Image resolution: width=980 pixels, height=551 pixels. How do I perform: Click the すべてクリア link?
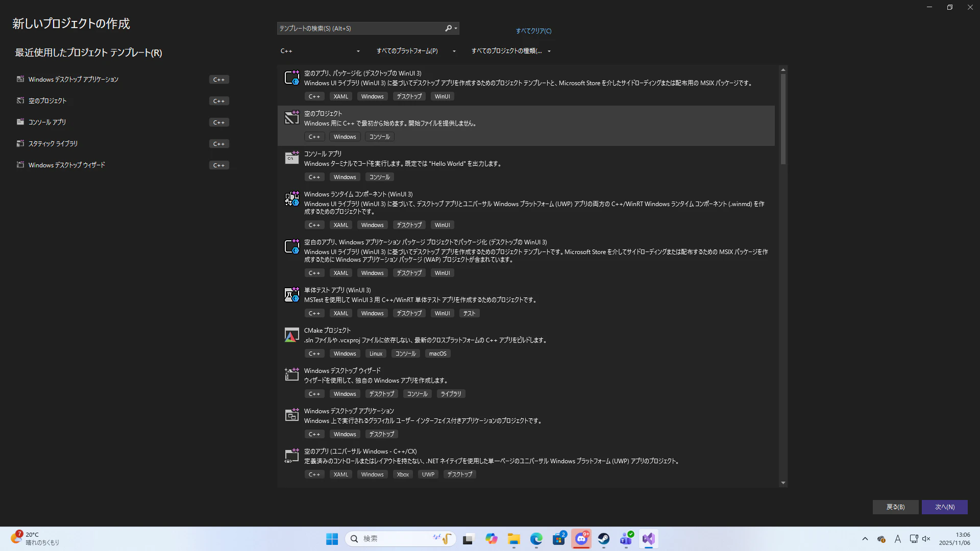click(533, 31)
